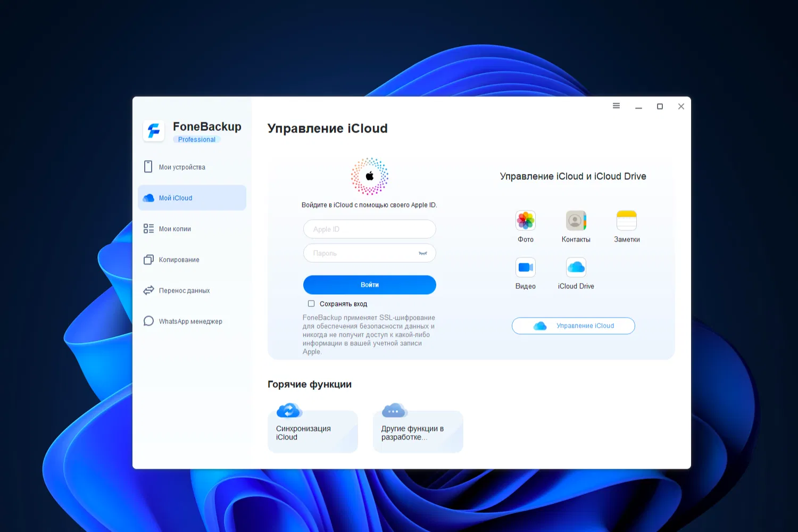Click the Горячие функции heading
The width and height of the screenshot is (798, 532).
pos(310,384)
